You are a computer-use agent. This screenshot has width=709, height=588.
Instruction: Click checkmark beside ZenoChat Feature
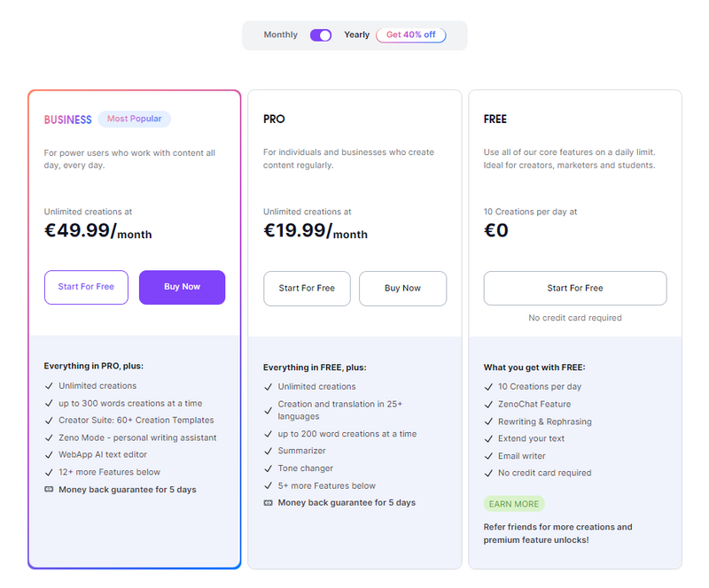[x=488, y=404]
